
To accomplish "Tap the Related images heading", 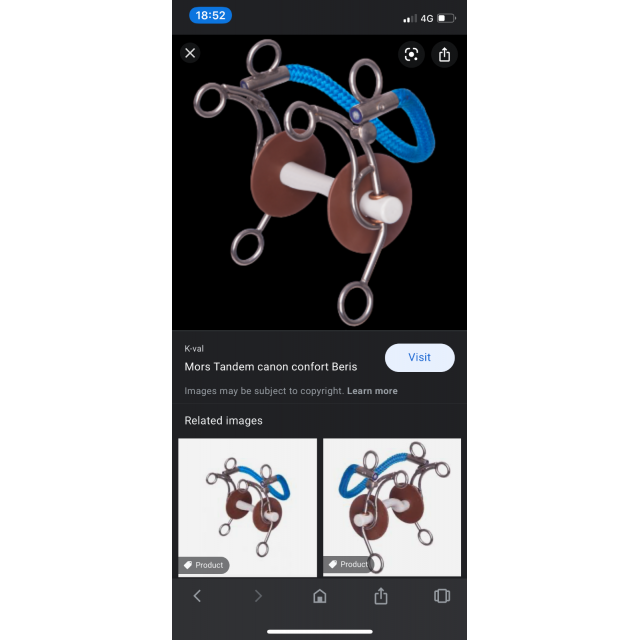I will click(x=223, y=420).
